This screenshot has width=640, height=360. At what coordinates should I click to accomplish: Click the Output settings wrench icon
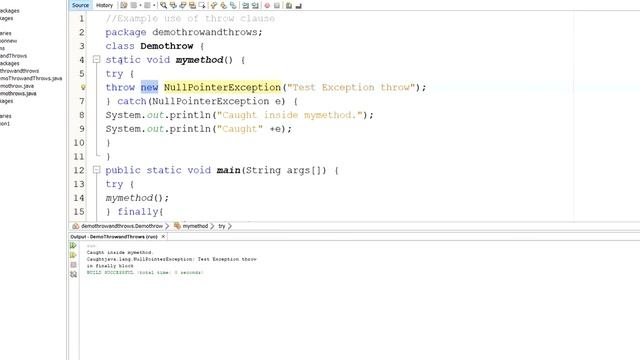click(73, 274)
